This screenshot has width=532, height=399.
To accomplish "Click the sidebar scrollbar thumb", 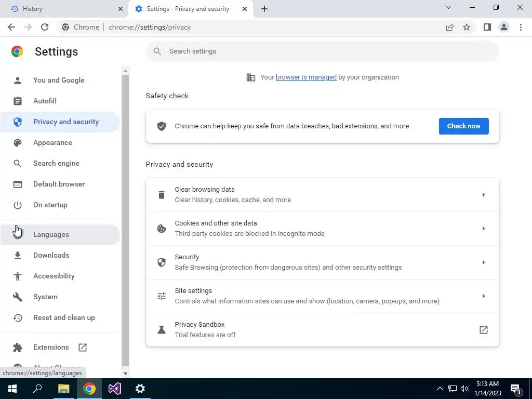I will 126,220.
